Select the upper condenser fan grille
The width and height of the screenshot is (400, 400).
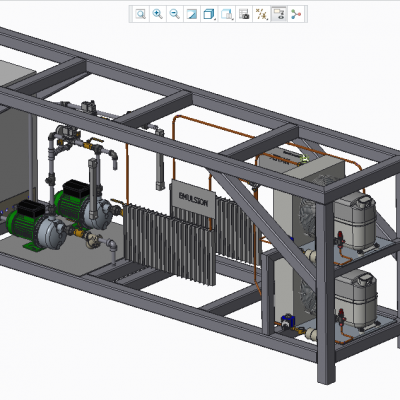(307, 213)
